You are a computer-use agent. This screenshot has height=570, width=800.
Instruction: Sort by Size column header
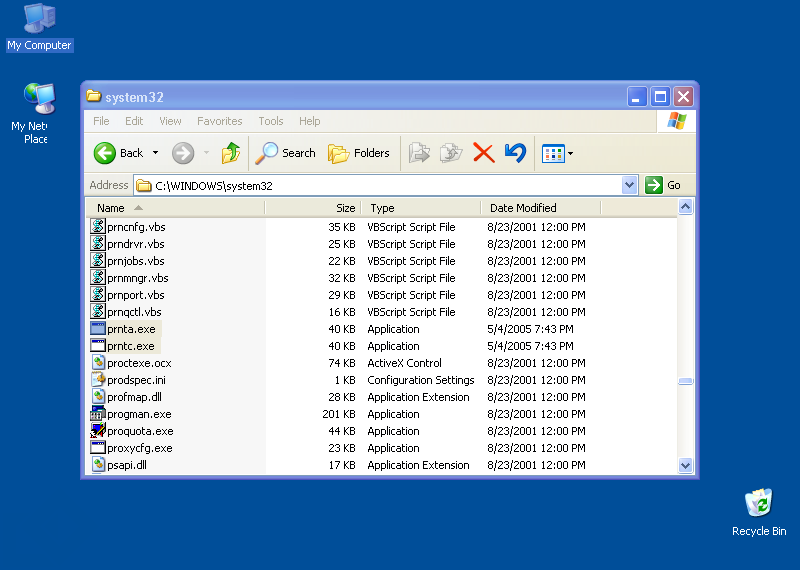(x=313, y=208)
